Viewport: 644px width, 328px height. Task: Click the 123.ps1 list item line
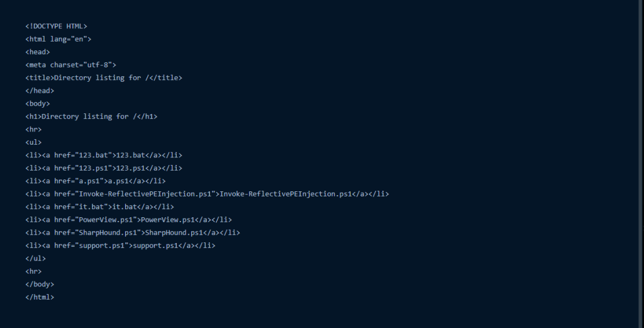click(104, 168)
